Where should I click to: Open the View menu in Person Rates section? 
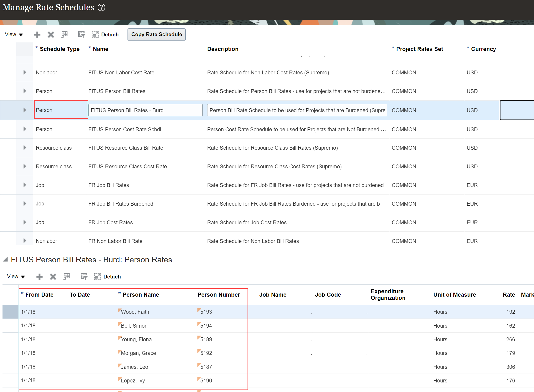click(16, 277)
